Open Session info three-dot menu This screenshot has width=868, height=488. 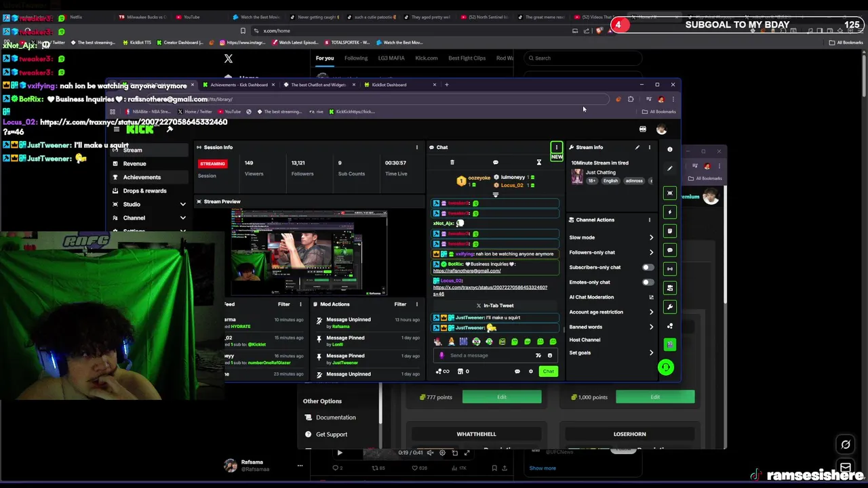click(417, 147)
